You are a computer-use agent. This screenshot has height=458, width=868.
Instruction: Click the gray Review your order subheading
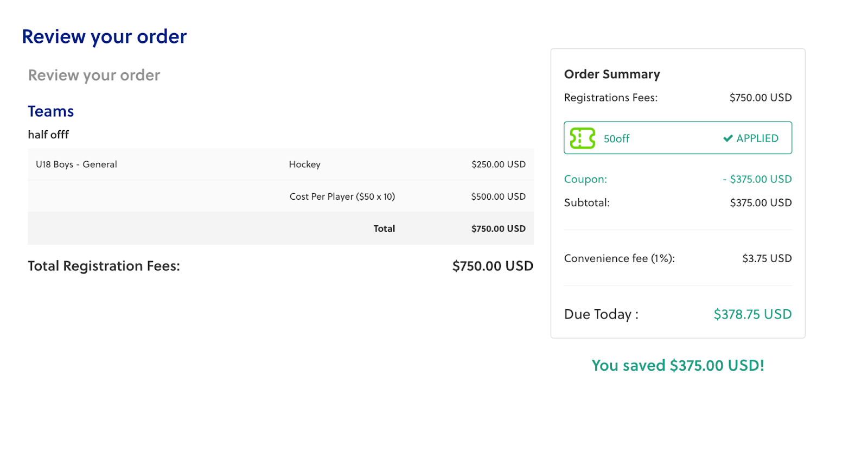94,75
